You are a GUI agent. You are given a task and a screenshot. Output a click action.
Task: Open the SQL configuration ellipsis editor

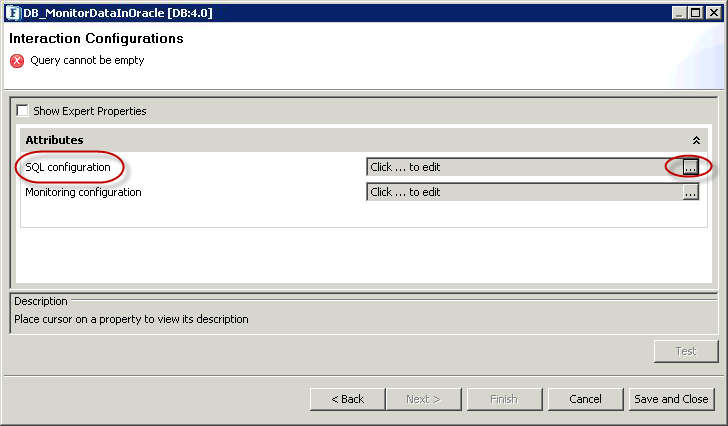(x=690, y=167)
